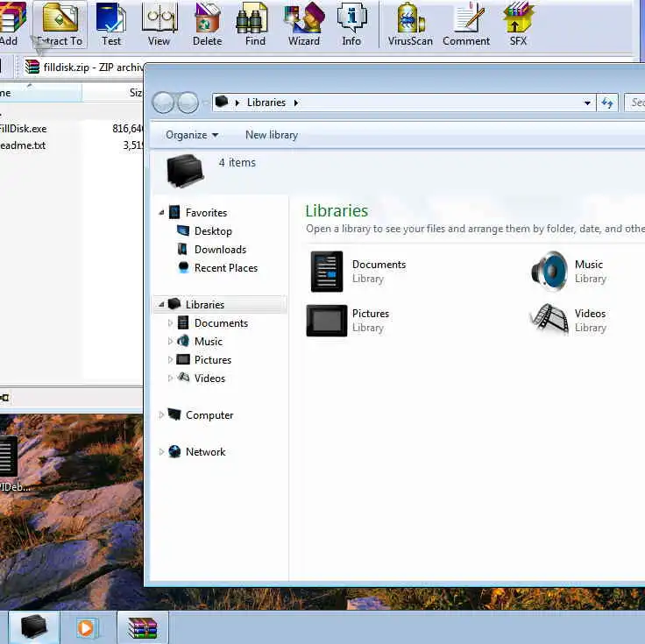This screenshot has height=644, width=645.
Task: Click the arrow after Libraries in address bar
Action: 295,103
